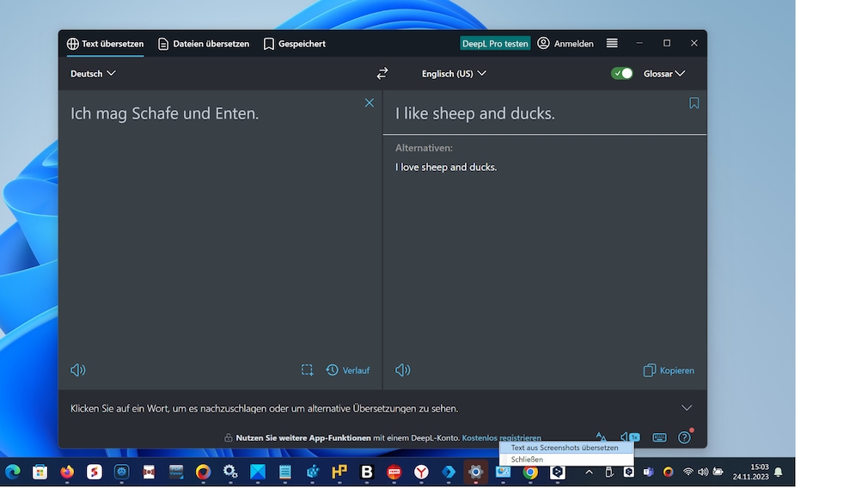Expand the Glossar dropdown
Screen dimensions: 868x488
point(664,74)
